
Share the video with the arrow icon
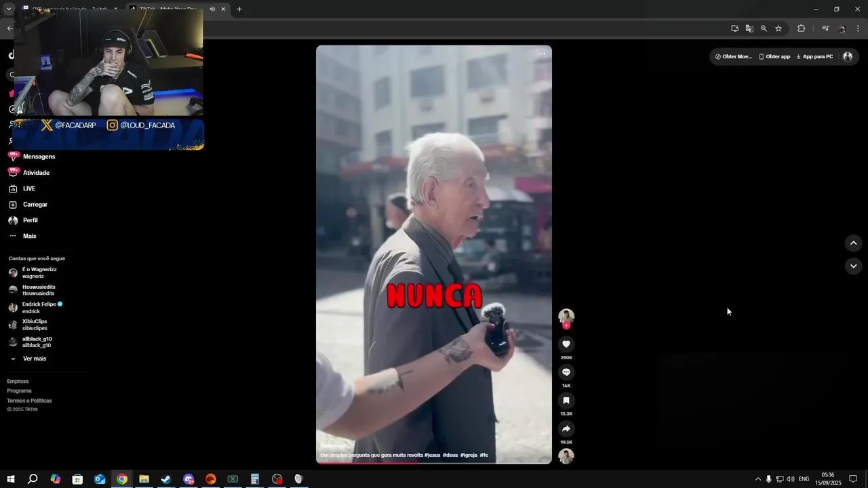pos(566,428)
